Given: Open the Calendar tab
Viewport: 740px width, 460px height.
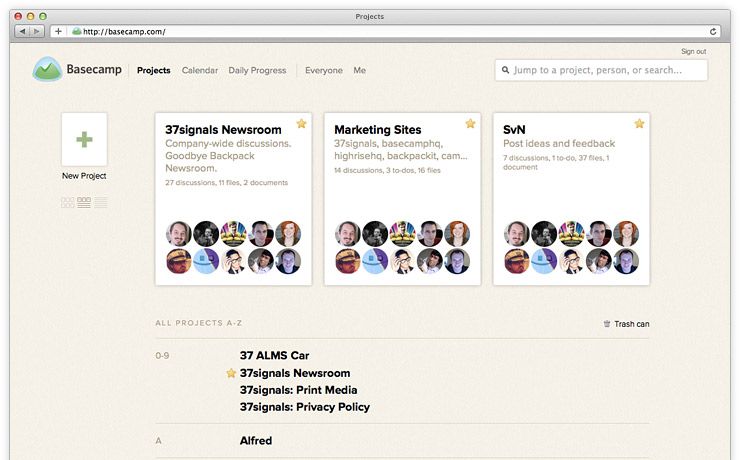Looking at the screenshot, I should point(200,70).
